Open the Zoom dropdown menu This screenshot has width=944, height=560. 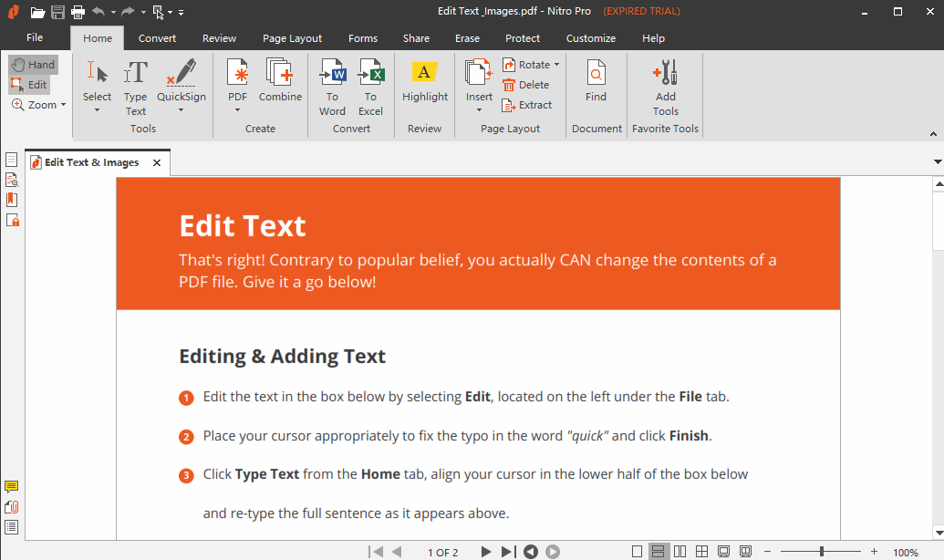(x=63, y=105)
